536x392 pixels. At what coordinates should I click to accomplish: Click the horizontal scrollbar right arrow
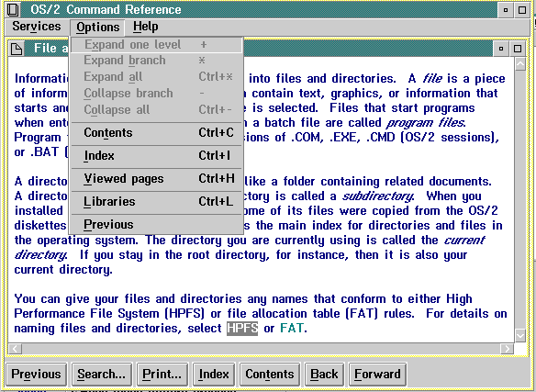click(507, 349)
